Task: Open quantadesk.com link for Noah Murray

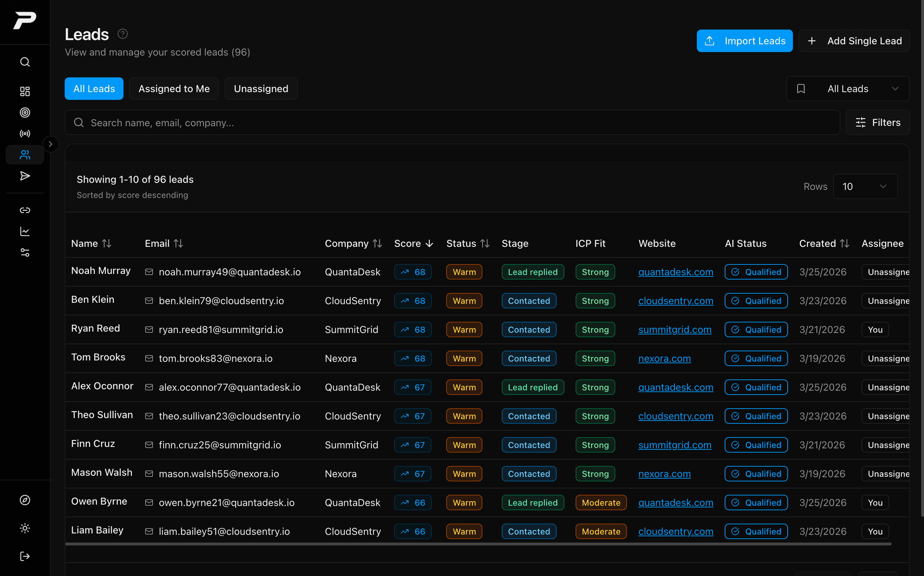Action: tap(676, 271)
